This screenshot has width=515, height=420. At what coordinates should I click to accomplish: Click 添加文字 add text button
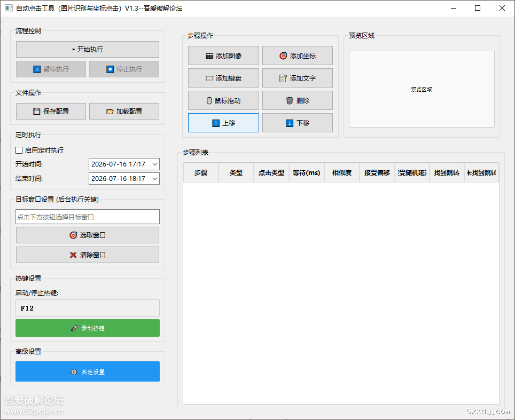tap(298, 78)
